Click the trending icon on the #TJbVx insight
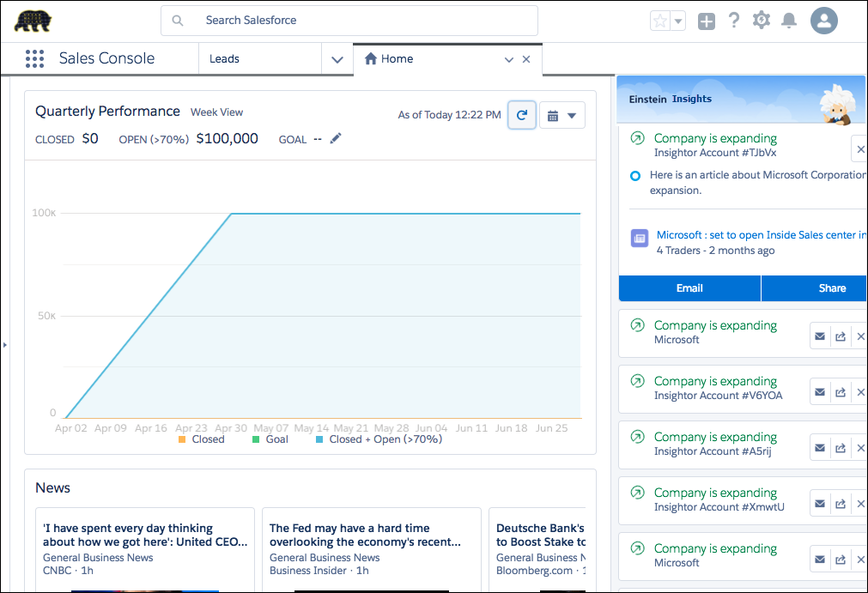Image resolution: width=868 pixels, height=593 pixels. coord(638,138)
